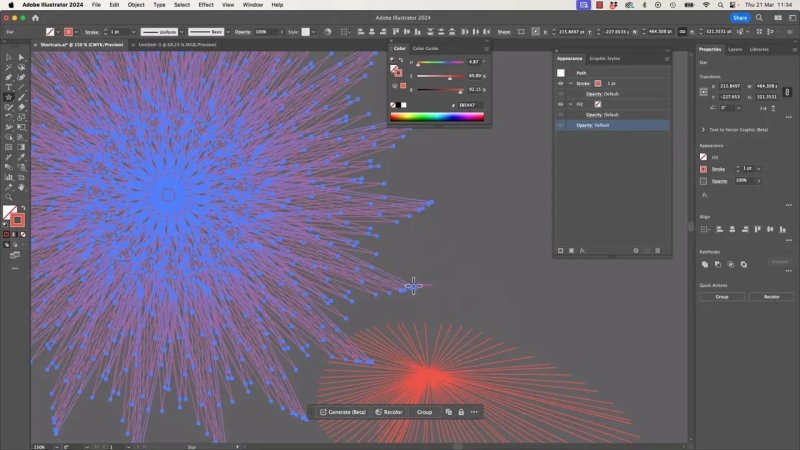Screen dimensions: 800x450
Task: Click Group under Quick Actions
Action: coord(722,296)
